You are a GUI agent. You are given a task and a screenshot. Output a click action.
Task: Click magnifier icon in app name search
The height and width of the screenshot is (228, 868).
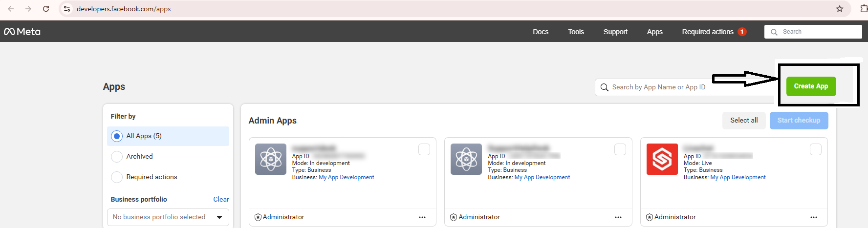(x=605, y=87)
